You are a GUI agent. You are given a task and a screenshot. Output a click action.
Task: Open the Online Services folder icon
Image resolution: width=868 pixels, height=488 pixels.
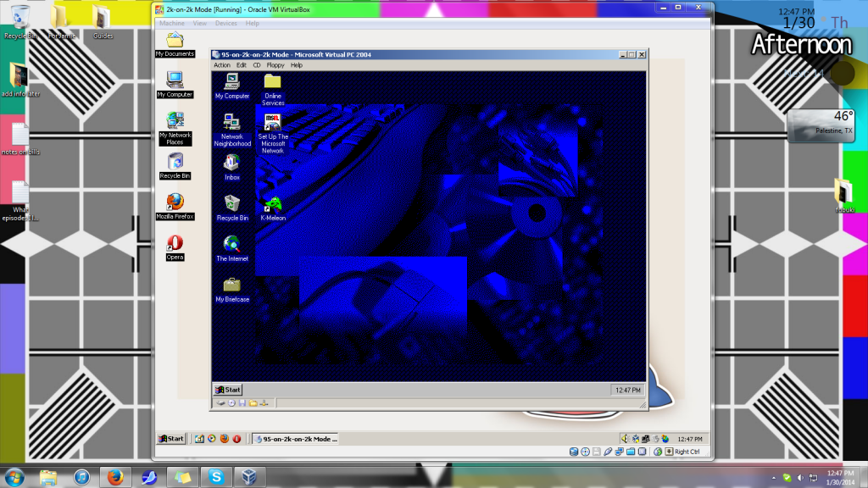272,90
